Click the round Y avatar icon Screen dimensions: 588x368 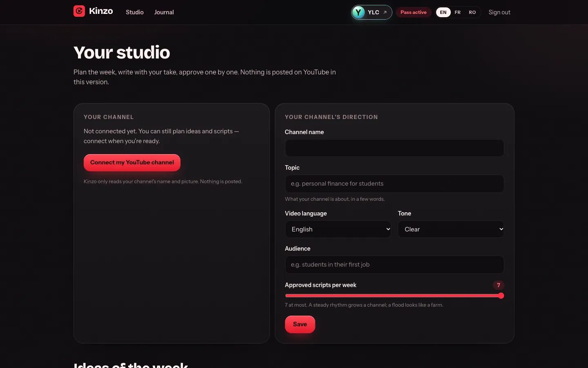tap(358, 12)
